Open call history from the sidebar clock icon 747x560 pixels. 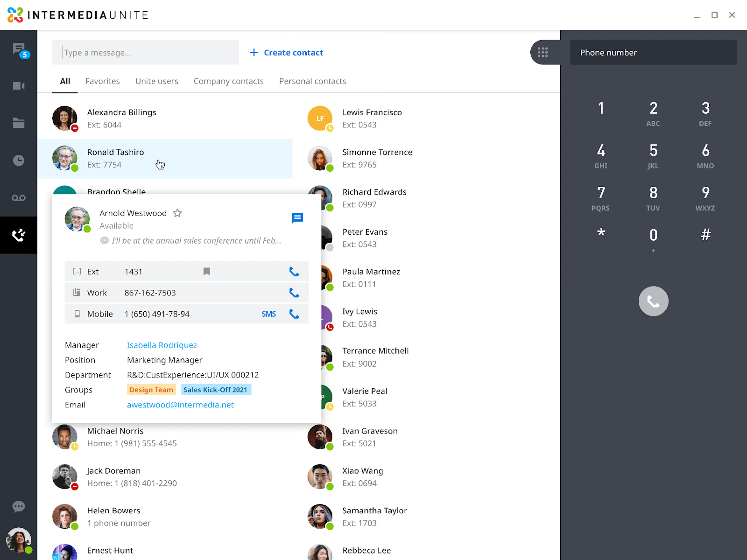pos(19,160)
